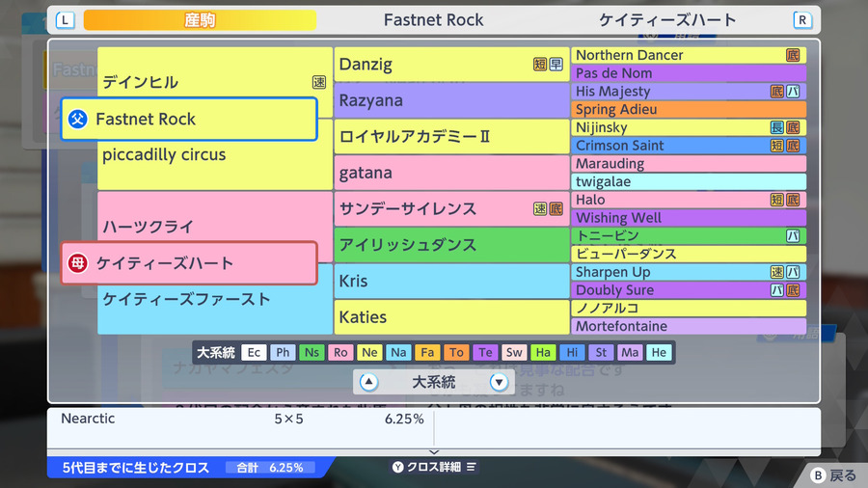Select the Ne lineage color swatch
Screen dimensions: 868x488
coord(369,352)
